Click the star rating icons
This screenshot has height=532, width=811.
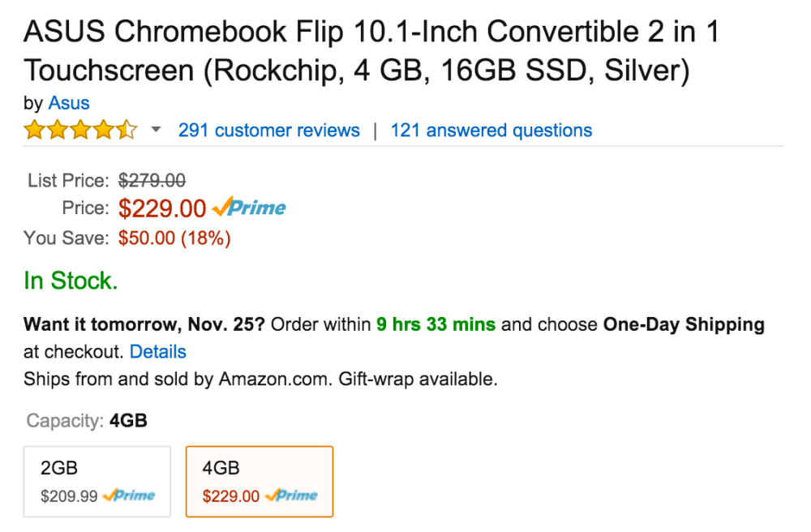pyautogui.click(x=80, y=131)
